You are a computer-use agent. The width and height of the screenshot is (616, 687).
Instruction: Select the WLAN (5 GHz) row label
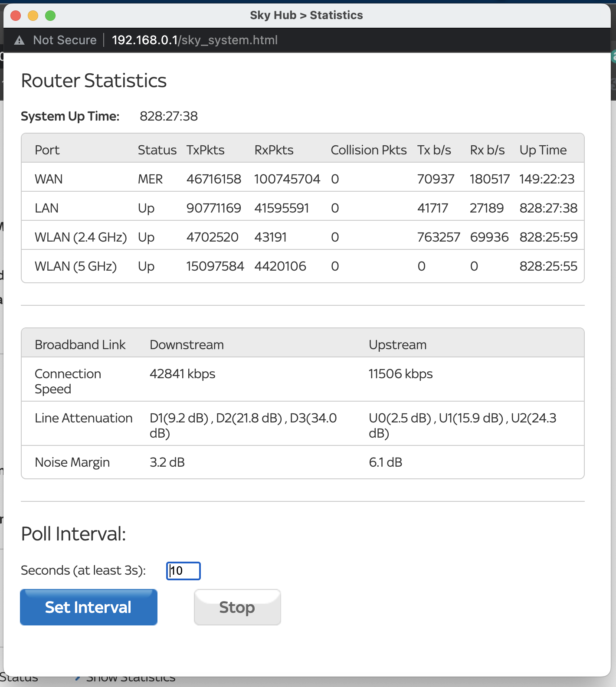click(x=75, y=266)
